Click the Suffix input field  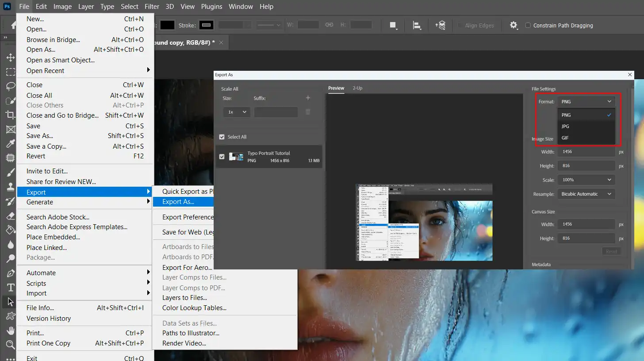[276, 112]
